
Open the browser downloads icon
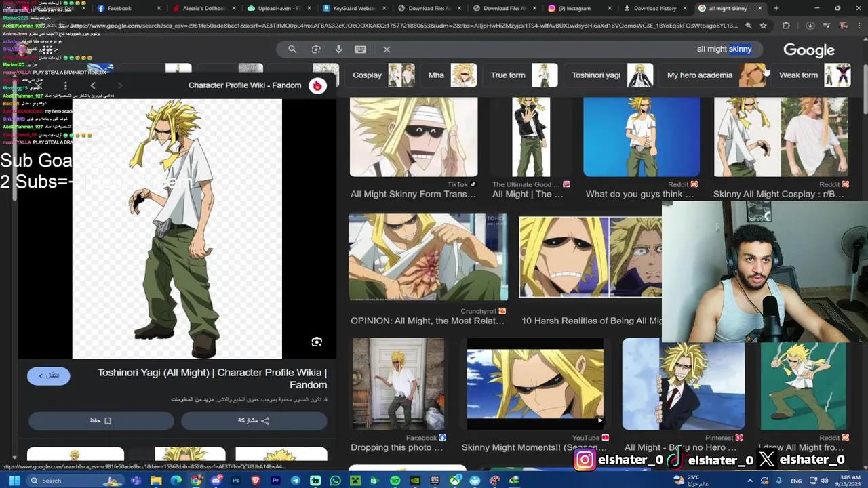pos(810,26)
